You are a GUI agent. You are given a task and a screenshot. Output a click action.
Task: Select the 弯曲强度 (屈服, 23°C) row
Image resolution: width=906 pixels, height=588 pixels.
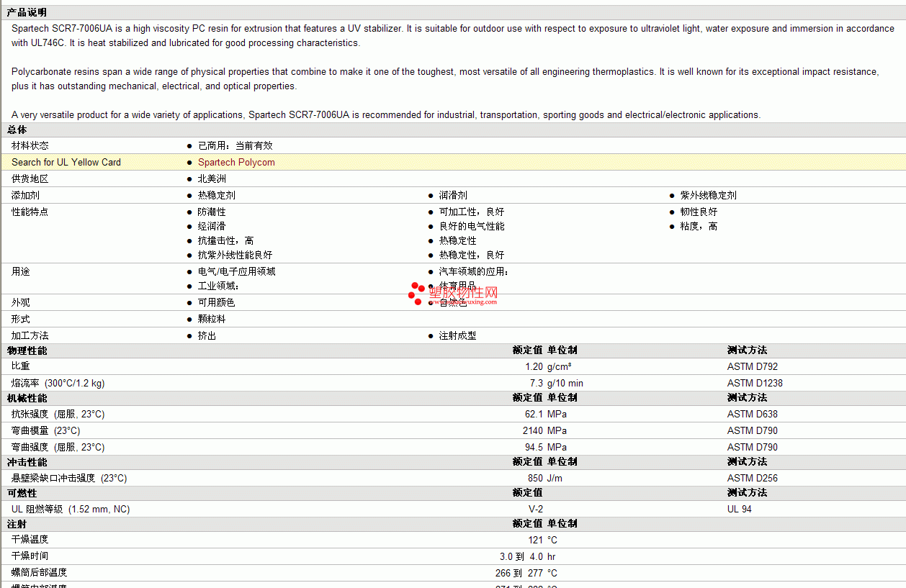(453, 447)
